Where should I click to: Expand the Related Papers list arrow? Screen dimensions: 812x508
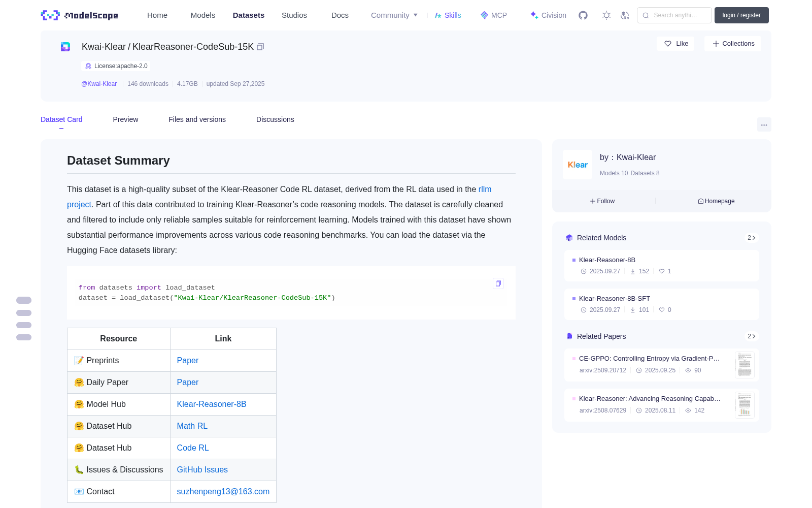[x=752, y=336]
